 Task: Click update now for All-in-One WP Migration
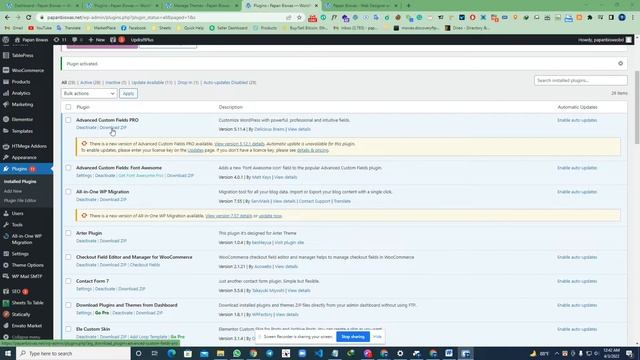(270, 216)
